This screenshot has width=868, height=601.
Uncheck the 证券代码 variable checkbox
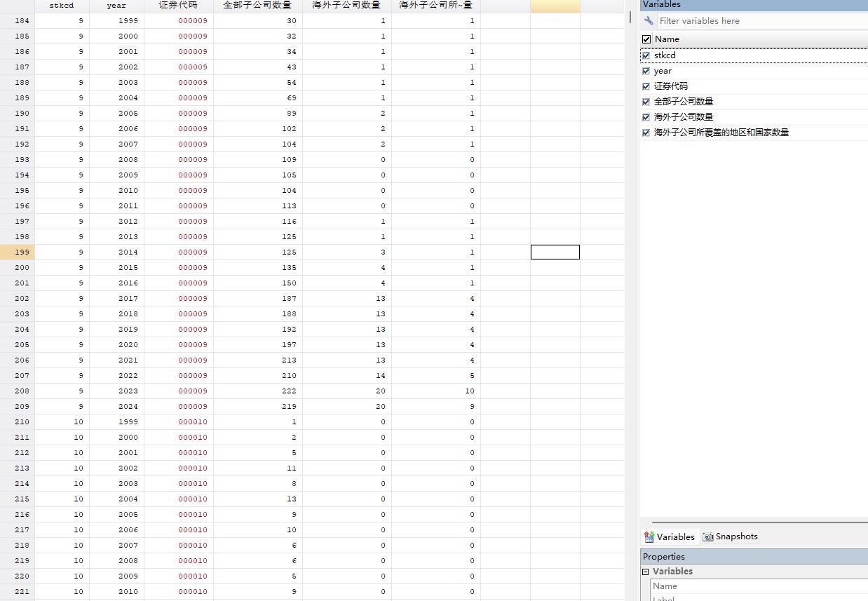tap(646, 86)
